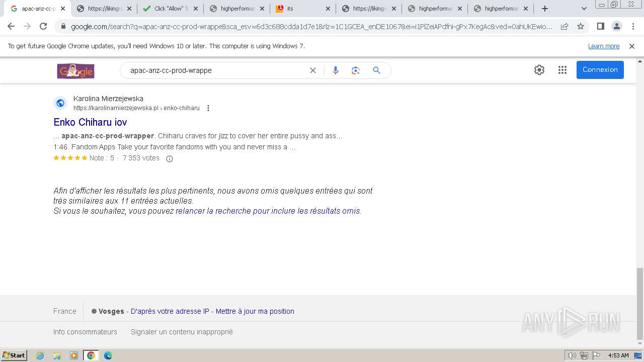Click Chrome icon in taskbar
644x362 pixels.
[91, 355]
